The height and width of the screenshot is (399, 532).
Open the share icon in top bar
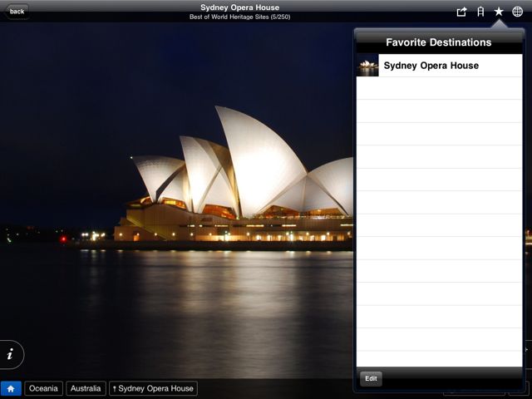tap(461, 12)
